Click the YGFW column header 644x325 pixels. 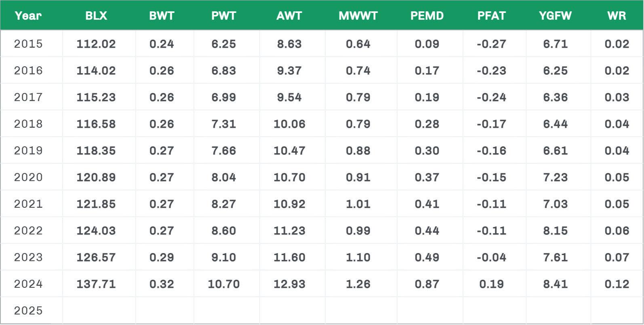[x=556, y=16]
